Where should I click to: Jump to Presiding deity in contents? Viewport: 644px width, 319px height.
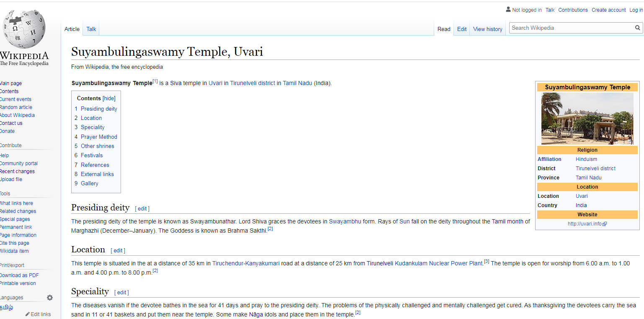coord(99,109)
